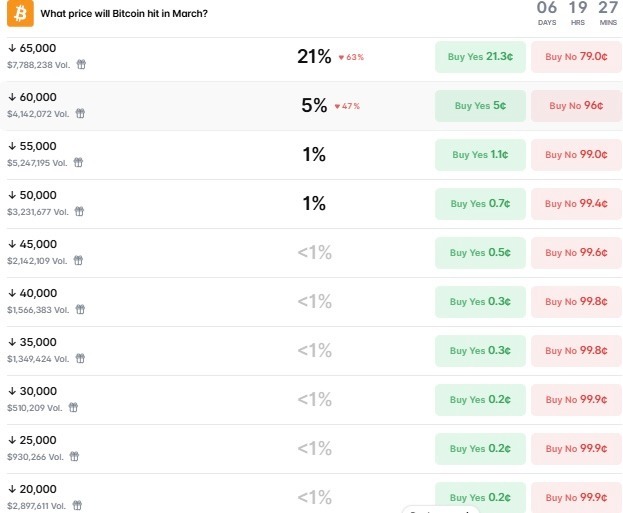The width and height of the screenshot is (623, 513).
Task: Click gift icon in the 45,000 row
Action: (x=78, y=260)
